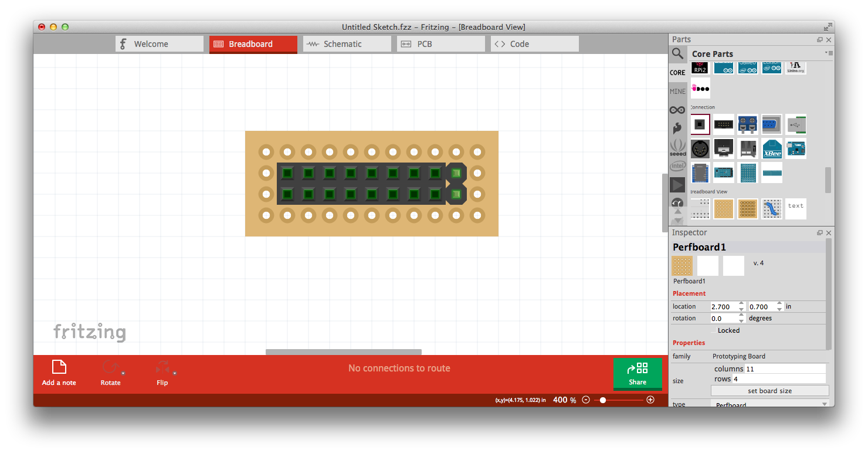868x453 pixels.
Task: Click the 400 % zoom value
Action: [x=564, y=400]
